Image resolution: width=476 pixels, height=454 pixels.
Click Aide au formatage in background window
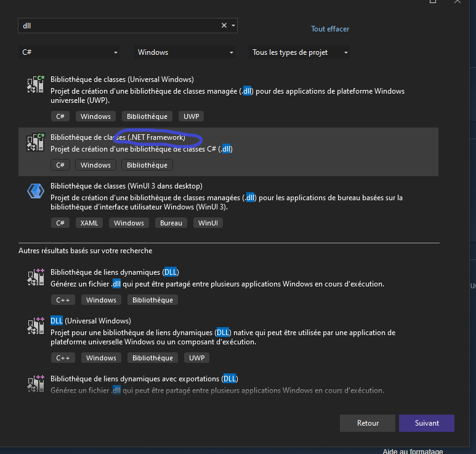(x=413, y=451)
